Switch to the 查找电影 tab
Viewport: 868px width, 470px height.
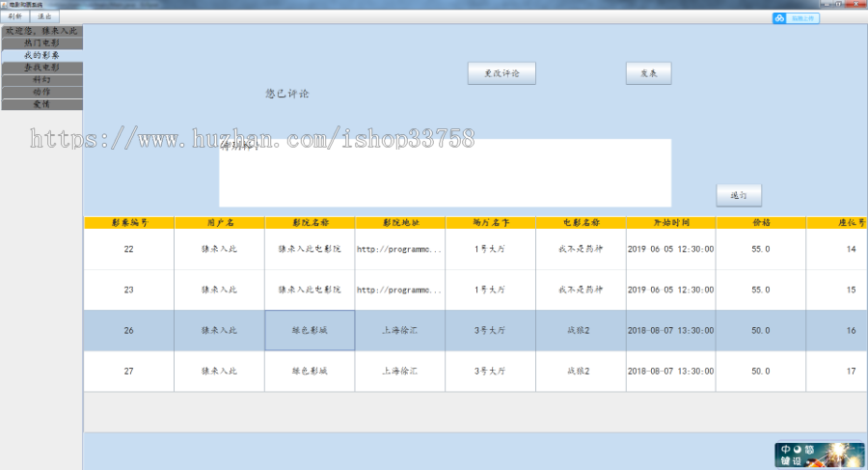pos(42,68)
